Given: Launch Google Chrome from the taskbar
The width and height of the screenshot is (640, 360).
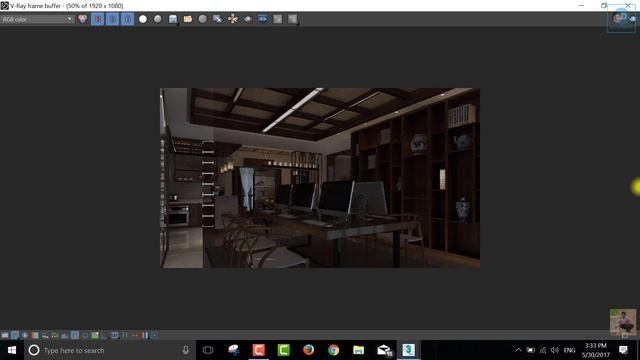Looking at the screenshot, I should (333, 350).
